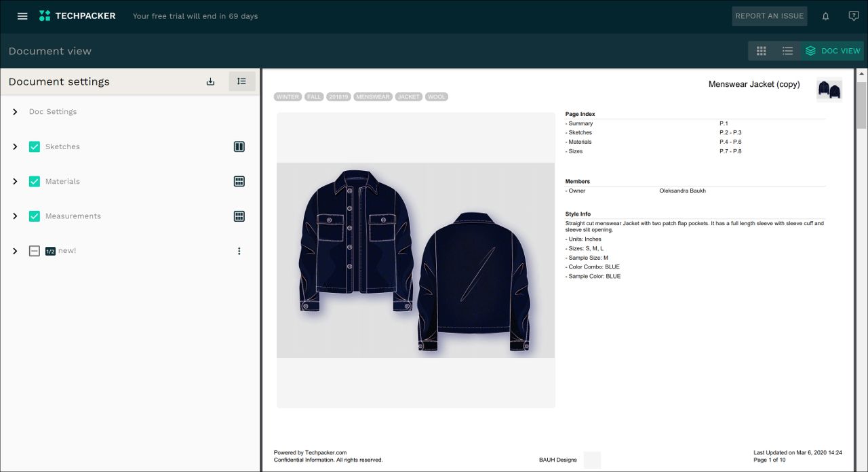This screenshot has height=472, width=868.
Task: Select the Sketches column layout icon
Action: tap(239, 146)
